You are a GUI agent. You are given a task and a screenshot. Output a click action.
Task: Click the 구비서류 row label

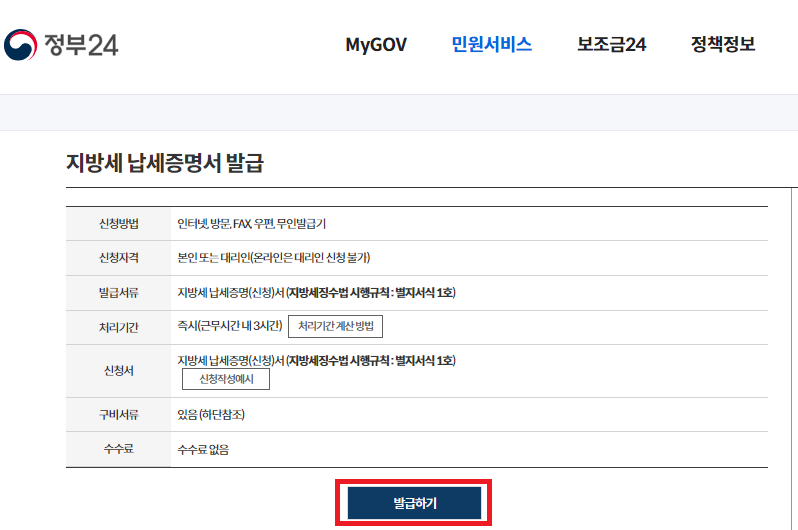(x=119, y=415)
